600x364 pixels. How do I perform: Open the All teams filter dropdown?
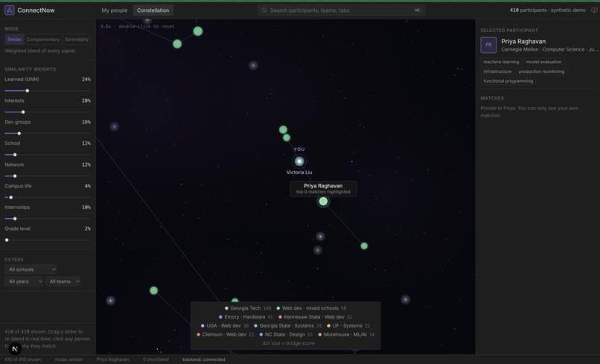(x=63, y=281)
